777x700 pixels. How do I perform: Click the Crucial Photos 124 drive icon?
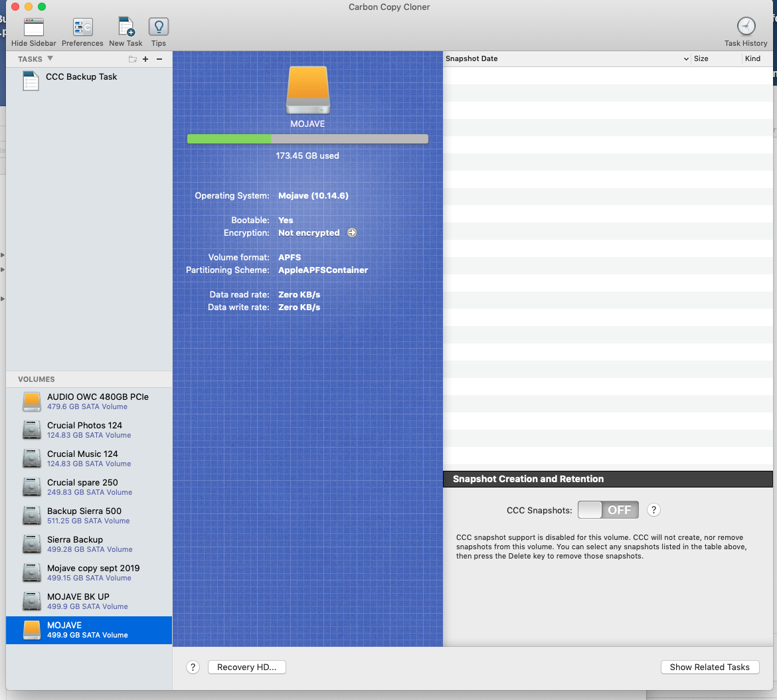coord(32,430)
